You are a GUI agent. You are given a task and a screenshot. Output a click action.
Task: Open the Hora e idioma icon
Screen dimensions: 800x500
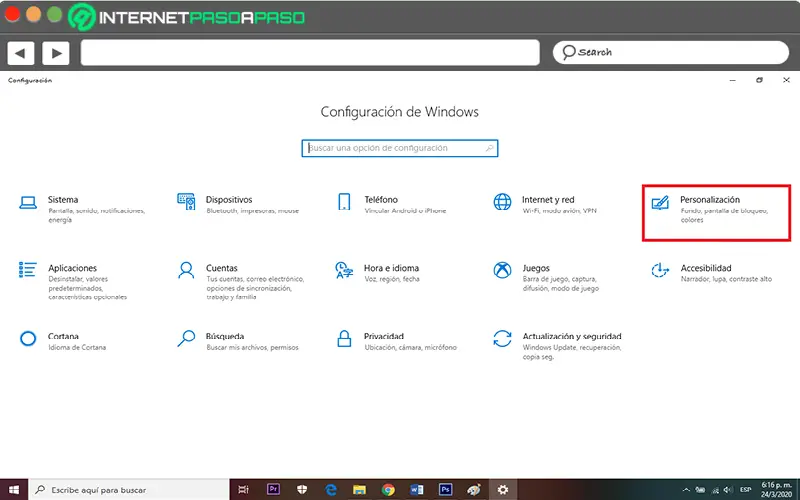[x=344, y=270]
